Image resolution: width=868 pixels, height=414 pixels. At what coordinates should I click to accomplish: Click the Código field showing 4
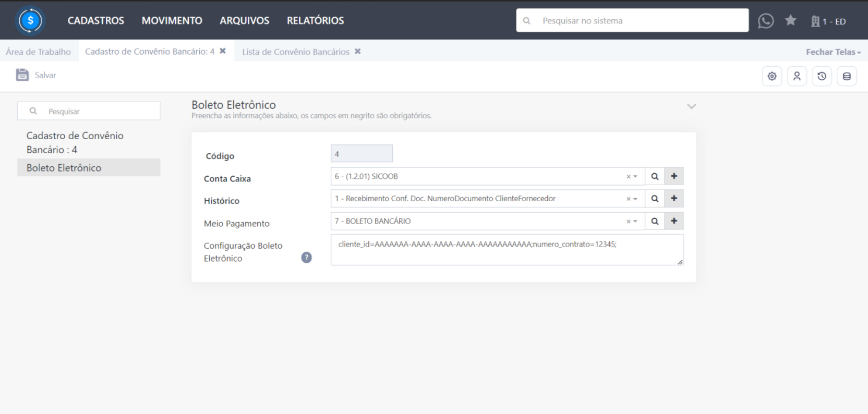click(361, 154)
